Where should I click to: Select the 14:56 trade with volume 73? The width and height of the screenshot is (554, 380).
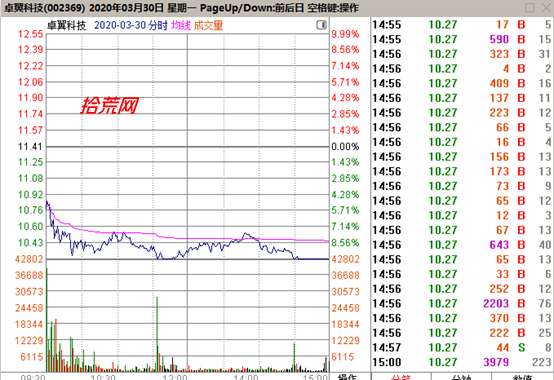[x=462, y=186]
